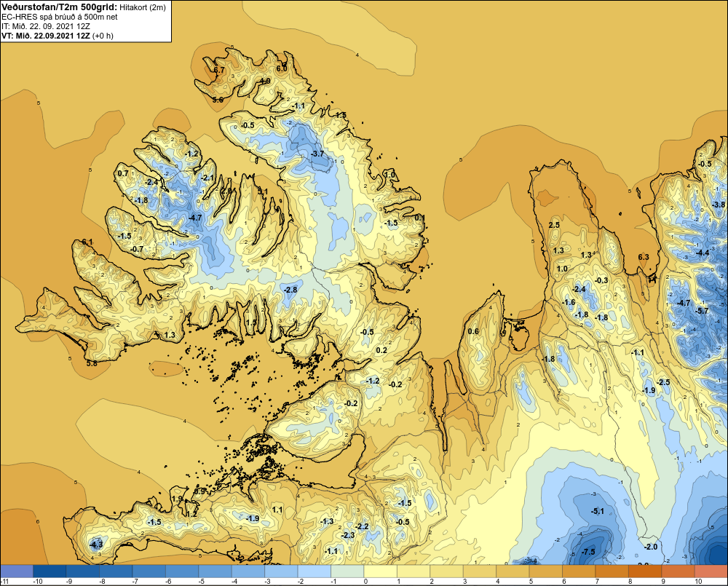The height and width of the screenshot is (586, 728).
Task: Click the legend tick label '-11'
Action: 5,582
